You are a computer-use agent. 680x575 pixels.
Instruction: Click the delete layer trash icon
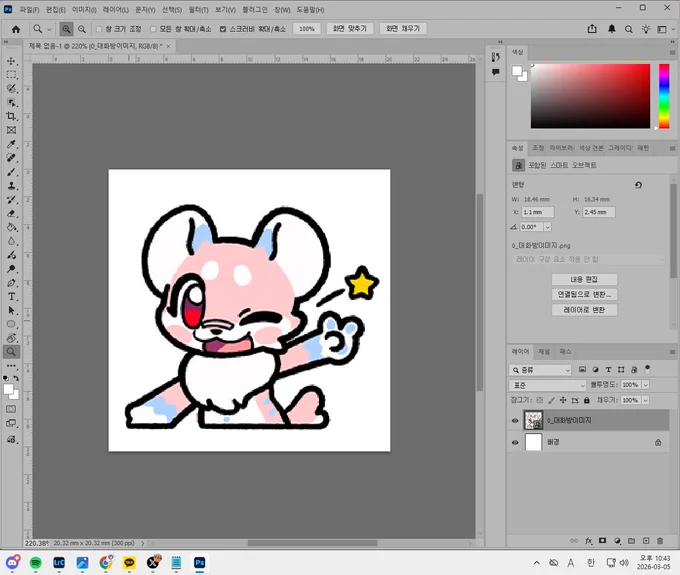pyautogui.click(x=660, y=541)
